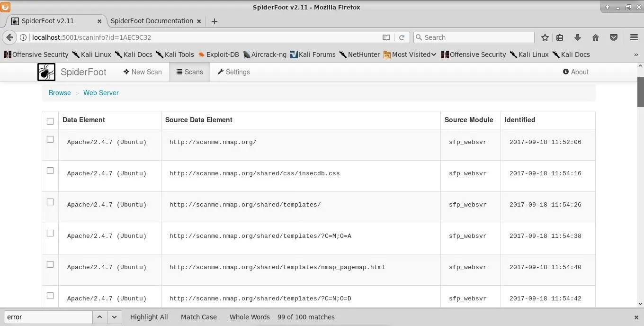Show more bookmarks with the chevron overflow
644x326 pixels.
coord(636,54)
